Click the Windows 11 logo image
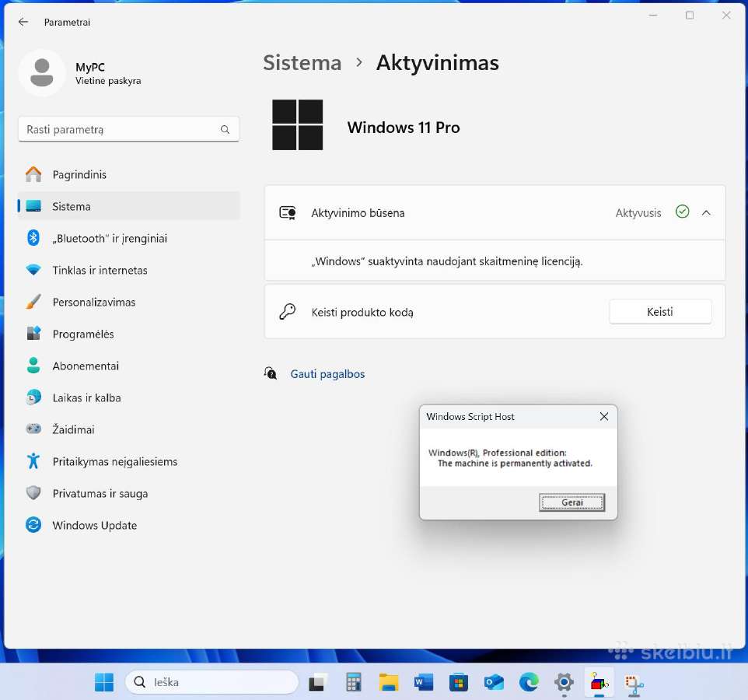The height and width of the screenshot is (700, 748). coord(298,125)
